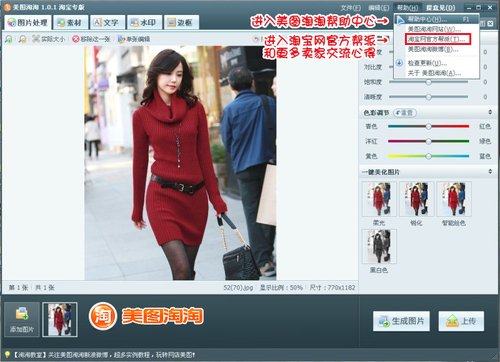Viewport: 500px width, 362px height.
Task: Choose 美图淘淘网站(W) from the help menu
Action: (x=437, y=29)
